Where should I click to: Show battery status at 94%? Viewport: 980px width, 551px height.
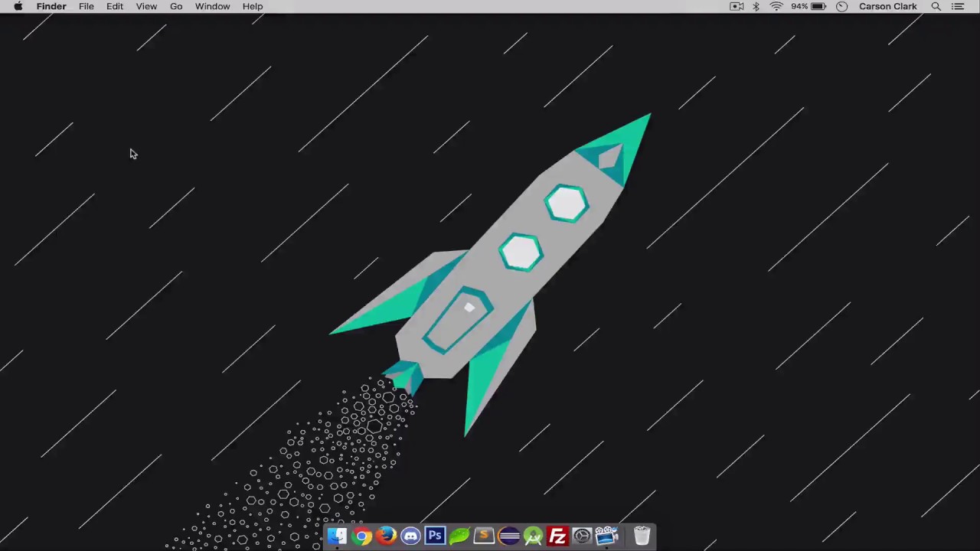click(x=808, y=6)
